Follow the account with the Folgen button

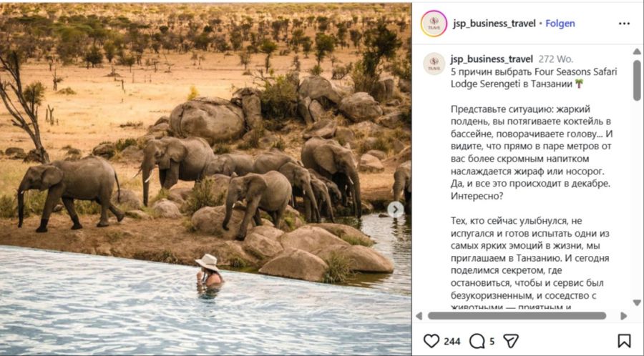click(x=560, y=24)
